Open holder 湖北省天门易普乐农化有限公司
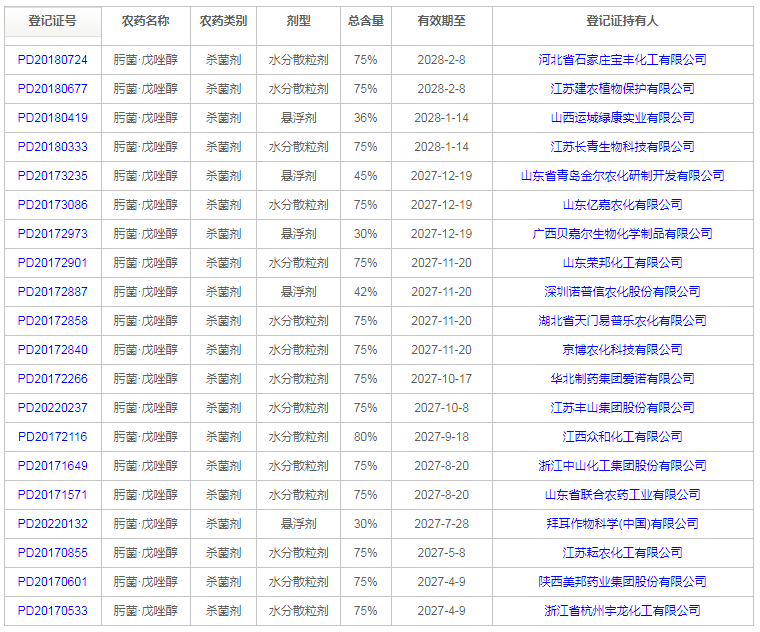760x632 pixels. 622,321
